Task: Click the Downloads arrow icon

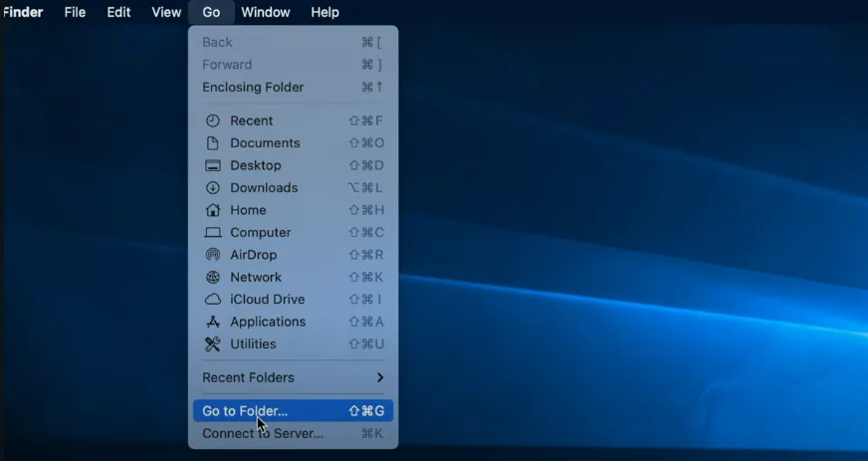Action: [213, 187]
